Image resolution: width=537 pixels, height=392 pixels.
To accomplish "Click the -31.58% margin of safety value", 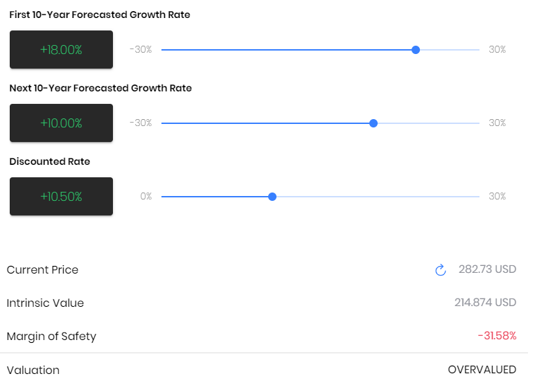I will 497,336.
